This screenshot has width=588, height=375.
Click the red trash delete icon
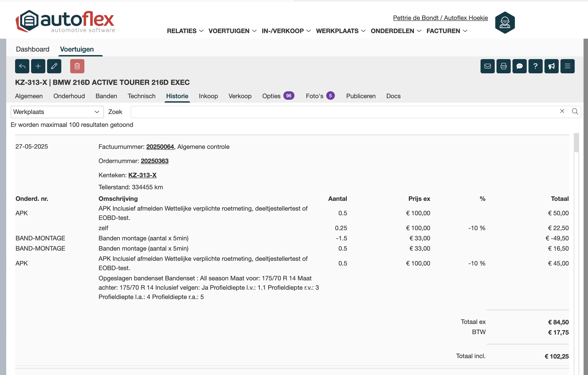(x=77, y=66)
